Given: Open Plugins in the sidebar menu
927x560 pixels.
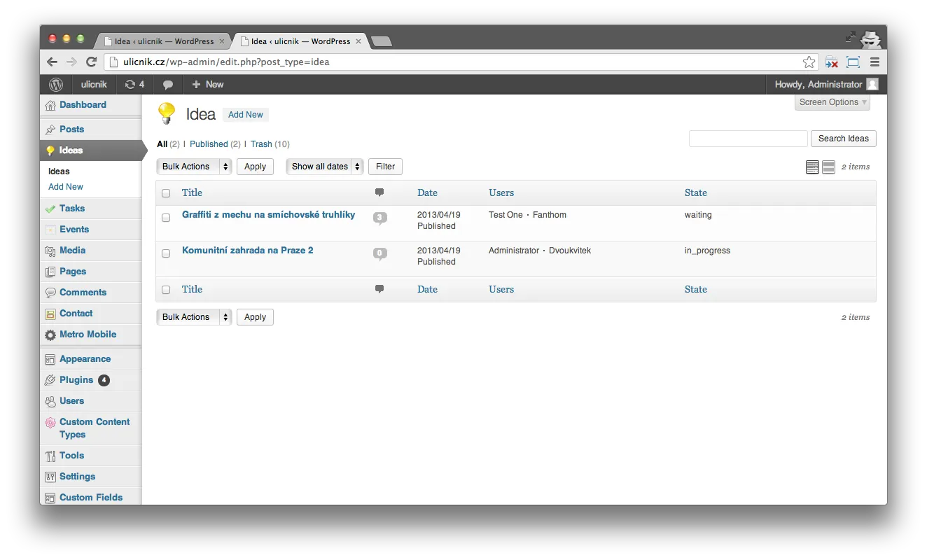Looking at the screenshot, I should (76, 380).
